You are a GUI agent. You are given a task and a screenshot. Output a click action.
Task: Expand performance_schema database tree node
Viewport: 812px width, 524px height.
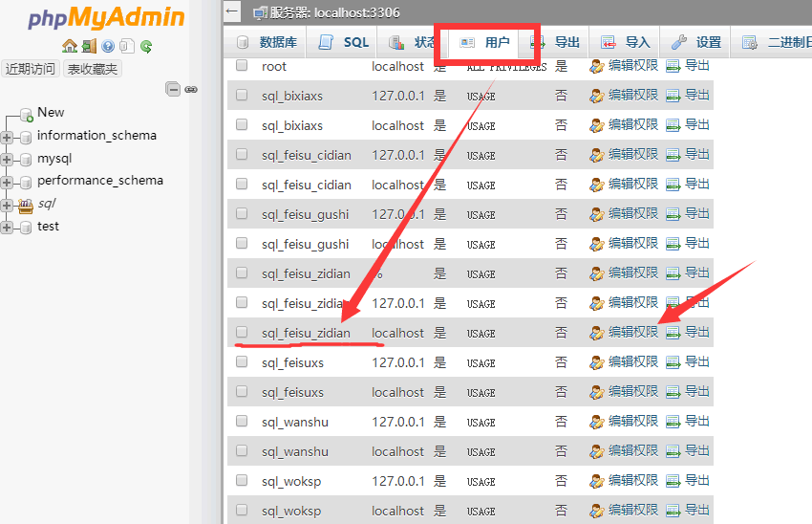[x=7, y=183]
